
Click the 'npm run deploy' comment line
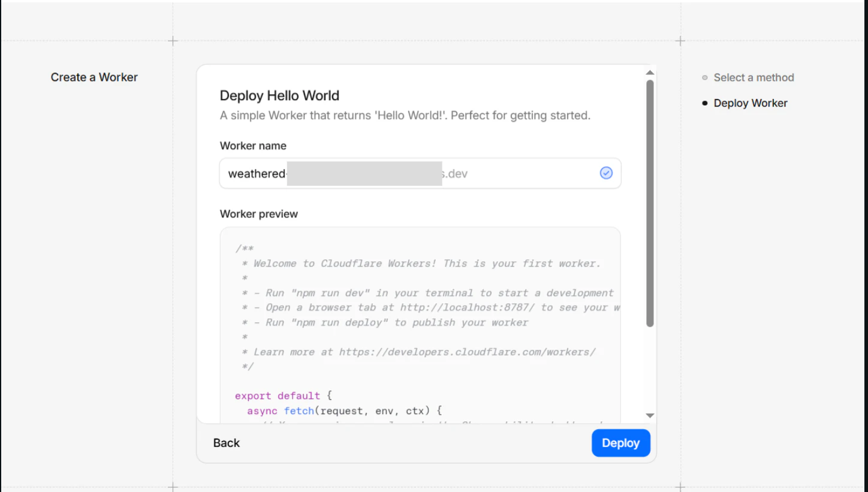(x=385, y=322)
